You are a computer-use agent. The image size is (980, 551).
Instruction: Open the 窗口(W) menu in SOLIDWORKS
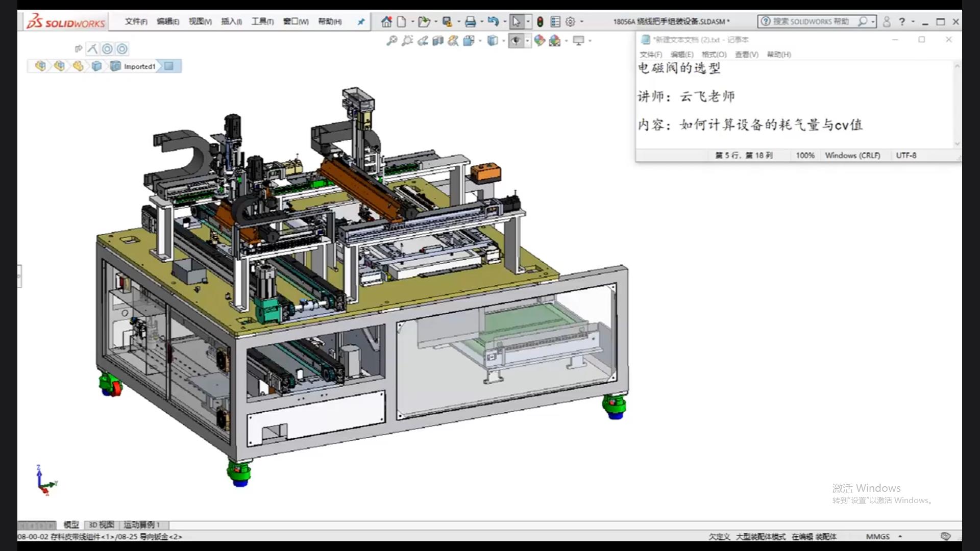(296, 21)
